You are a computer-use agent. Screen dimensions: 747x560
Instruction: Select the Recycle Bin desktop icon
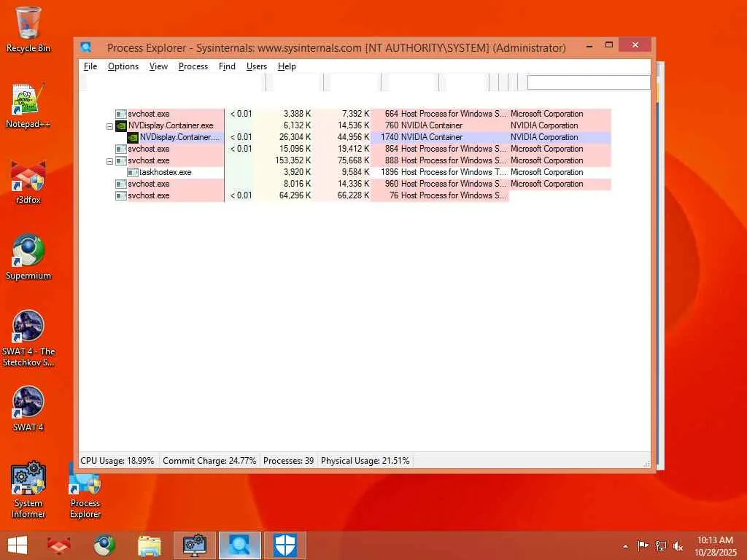coord(28,29)
